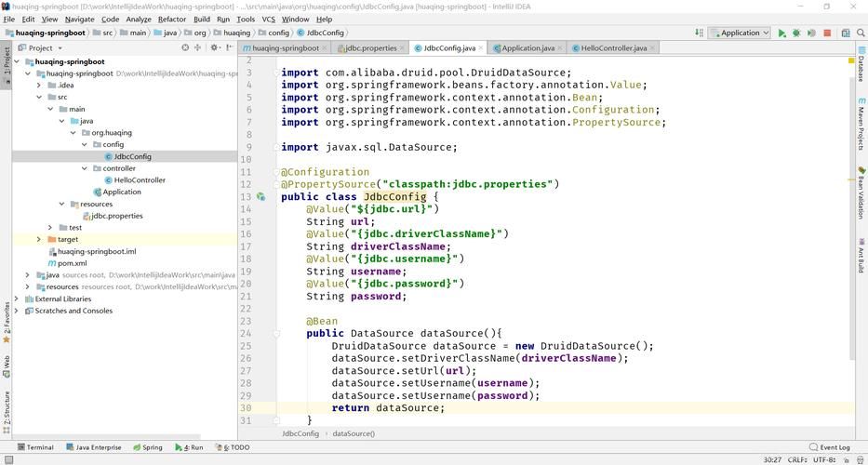The width and height of the screenshot is (868, 465).
Task: Click Spring bean gutter icon on line 13
Action: (x=260, y=197)
